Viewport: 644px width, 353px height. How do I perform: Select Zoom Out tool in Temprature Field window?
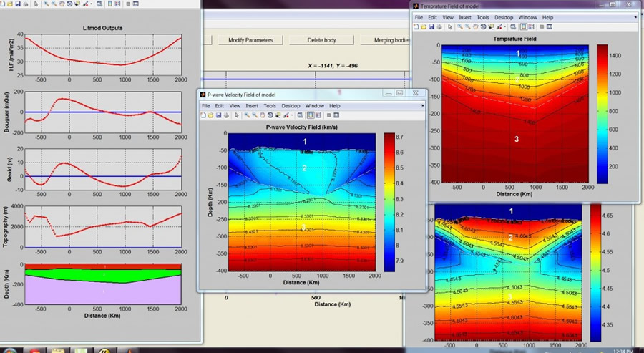tap(468, 26)
